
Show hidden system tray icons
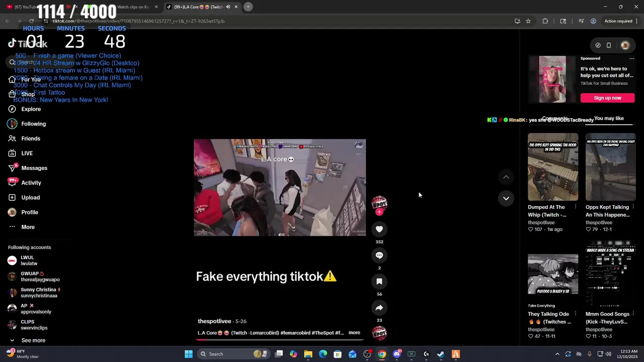(557, 354)
